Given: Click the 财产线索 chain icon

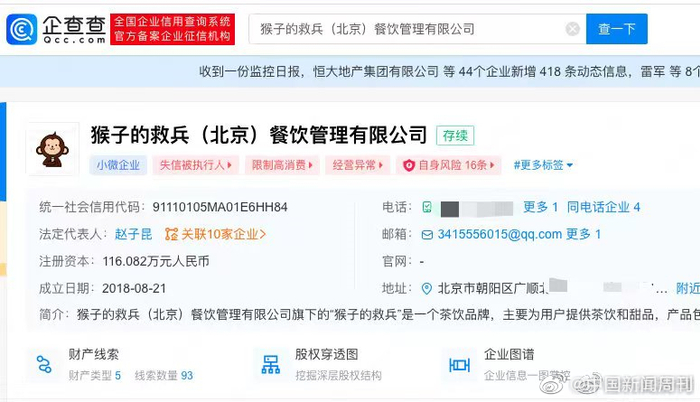Looking at the screenshot, I should pos(44,364).
